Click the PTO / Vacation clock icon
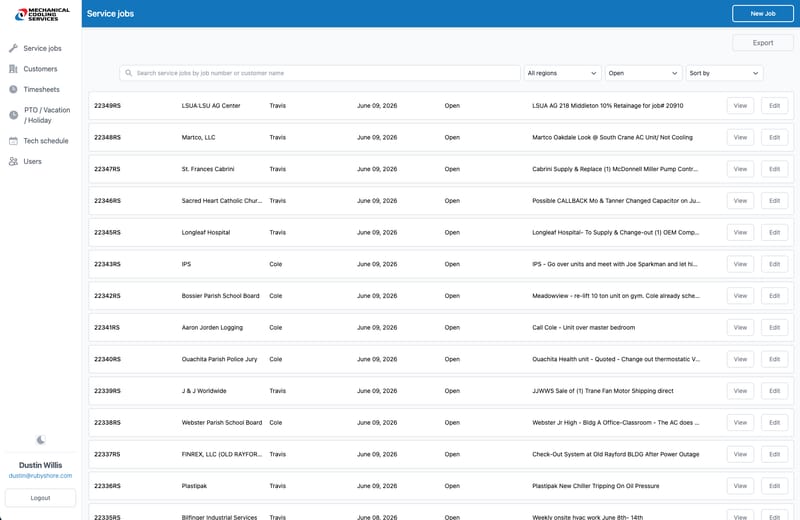 click(14, 115)
